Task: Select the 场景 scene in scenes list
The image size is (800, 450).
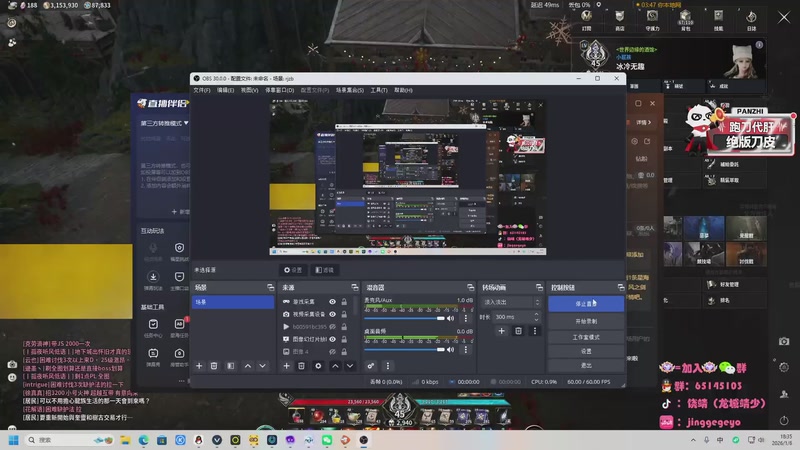Action: pos(233,302)
